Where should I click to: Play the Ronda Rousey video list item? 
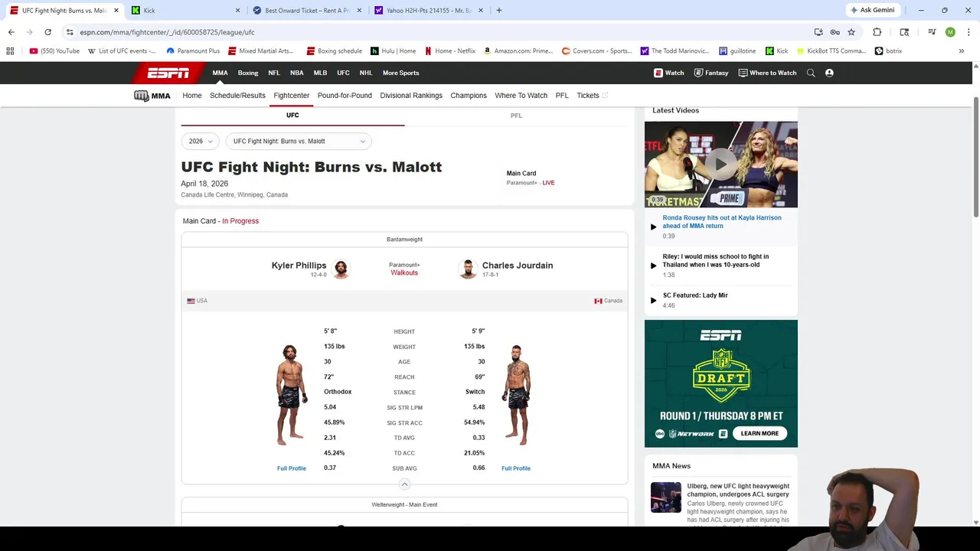click(x=720, y=222)
